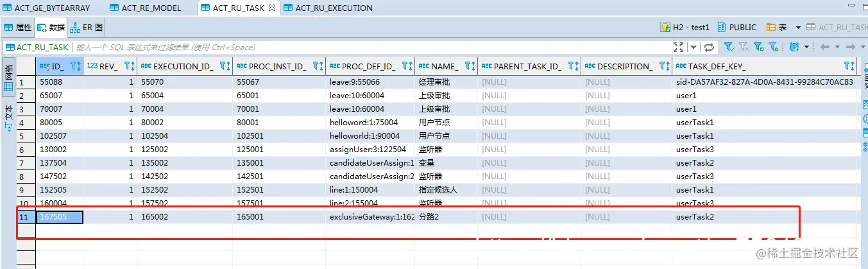Select row number 11 header

click(26, 217)
